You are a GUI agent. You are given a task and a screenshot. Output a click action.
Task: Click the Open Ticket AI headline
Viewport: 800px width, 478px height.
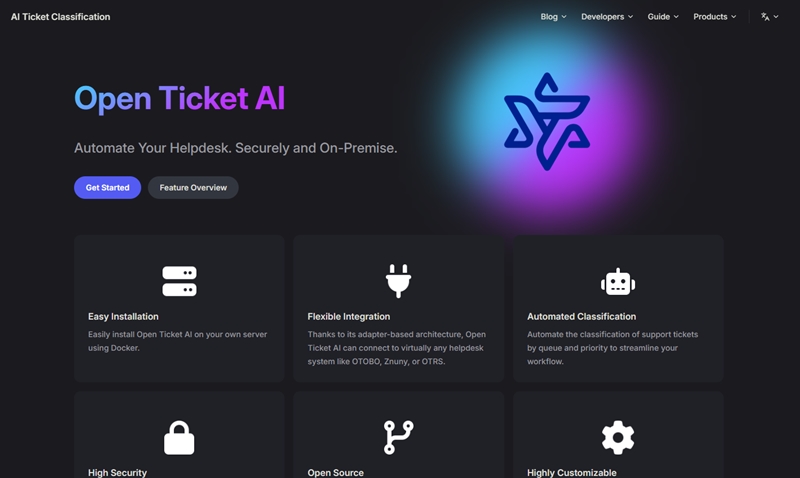point(180,98)
